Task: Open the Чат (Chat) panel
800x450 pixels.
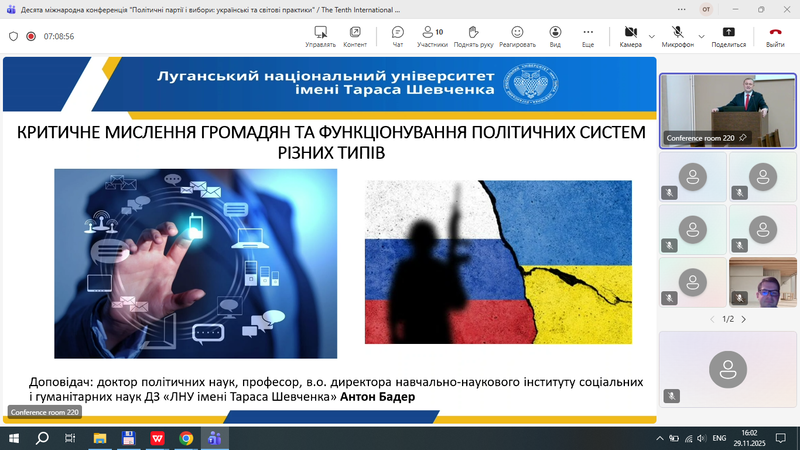Action: click(398, 36)
